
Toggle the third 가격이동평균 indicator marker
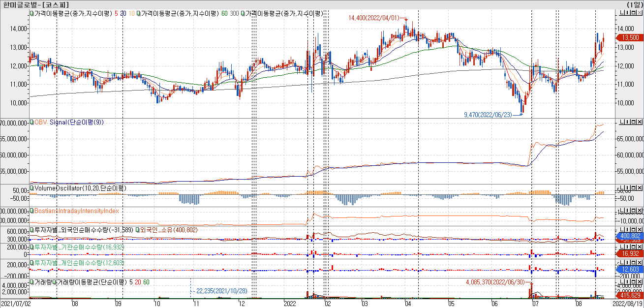pos(243,13)
